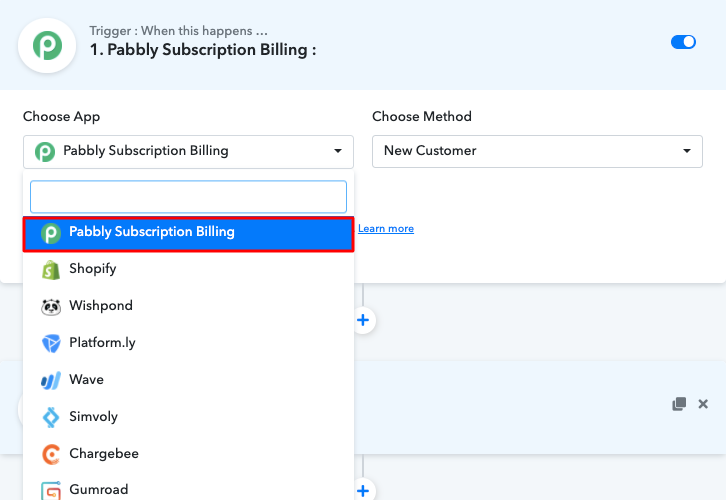Click the Wishpond panda icon
Image resolution: width=726 pixels, height=500 pixels.
(x=51, y=306)
